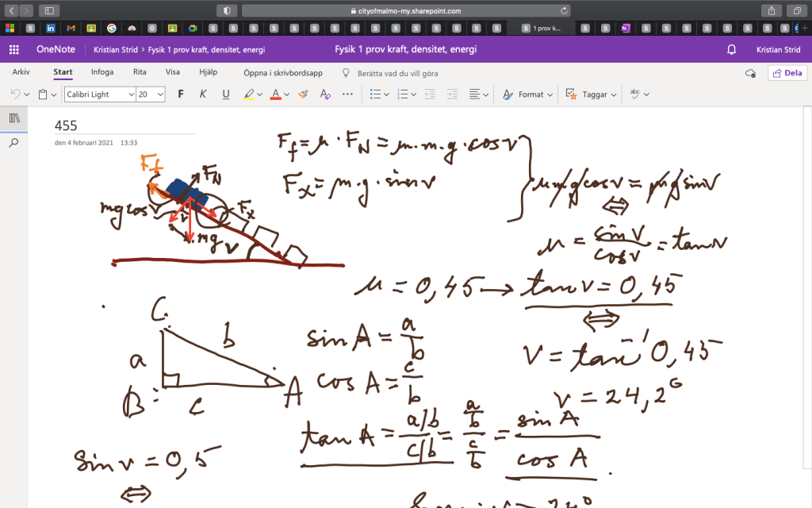This screenshot has width=812, height=508.
Task: Select the format painter brush icon
Action: click(x=302, y=94)
